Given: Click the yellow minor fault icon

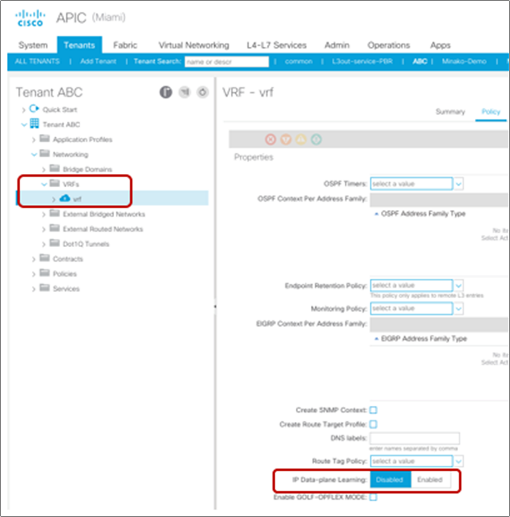Looking at the screenshot, I should pos(301,139).
